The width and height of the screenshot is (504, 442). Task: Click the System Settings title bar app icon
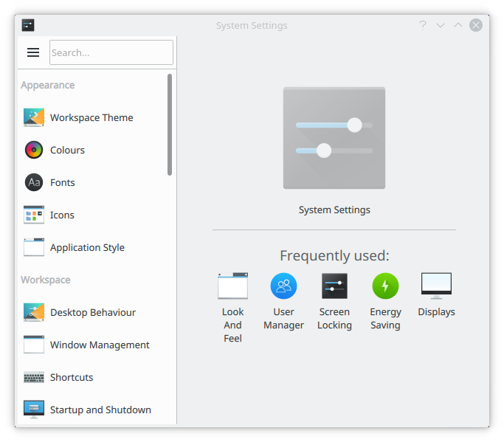tap(28, 25)
